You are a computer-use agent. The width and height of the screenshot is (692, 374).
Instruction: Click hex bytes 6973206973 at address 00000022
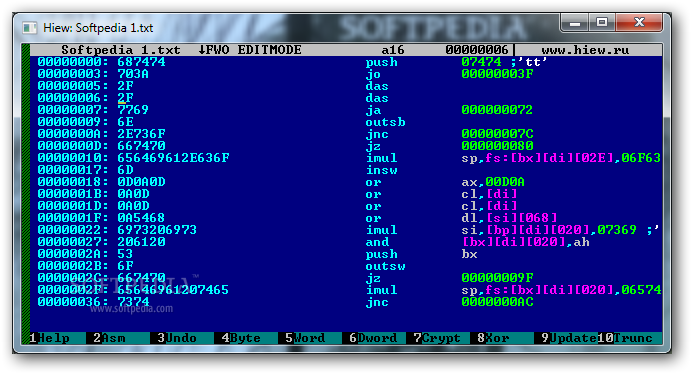(158, 230)
